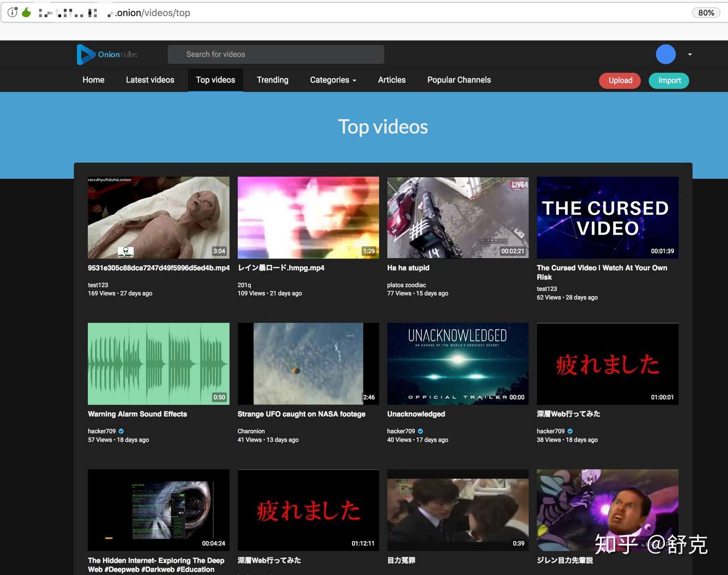
Task: Open the 目力冤罪 train video thumbnail
Action: [458, 510]
